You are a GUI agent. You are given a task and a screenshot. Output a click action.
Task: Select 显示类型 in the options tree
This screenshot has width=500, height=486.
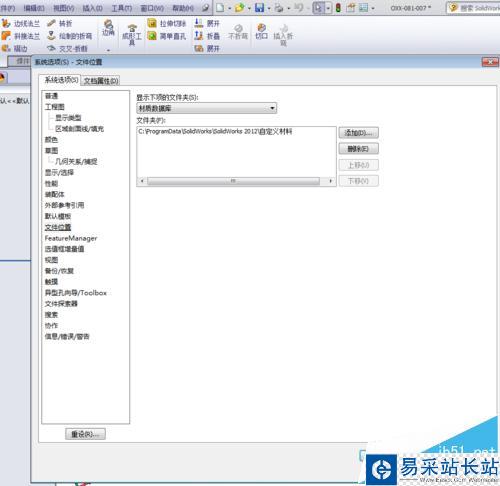tap(68, 118)
